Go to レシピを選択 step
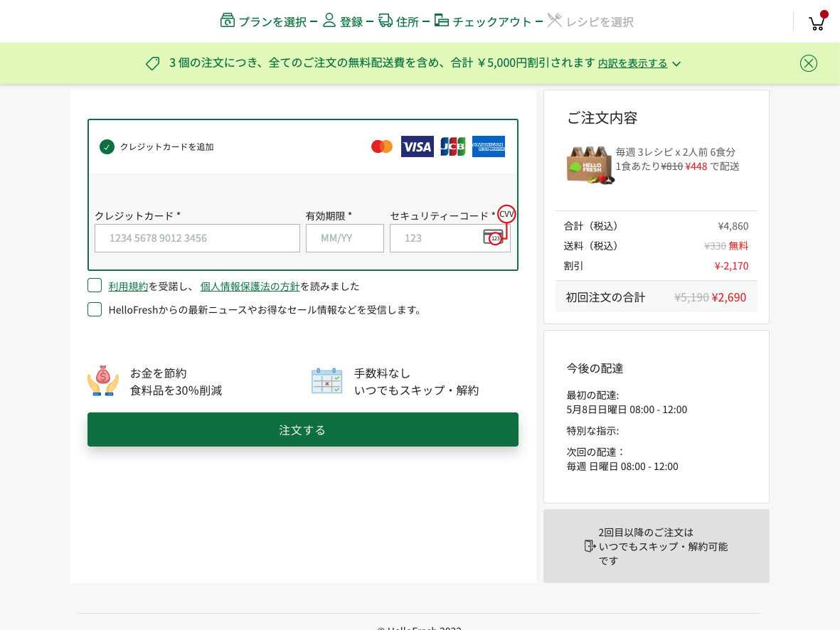Image resolution: width=840 pixels, height=630 pixels. [x=600, y=22]
